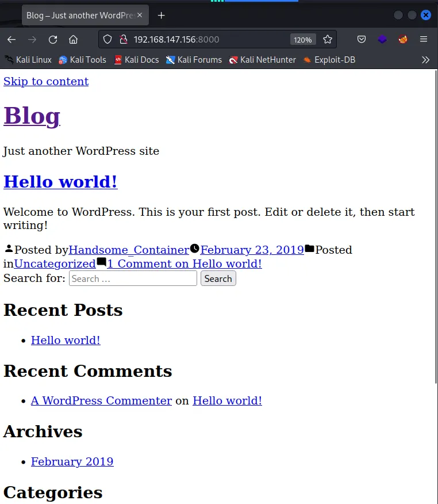Viewport: 438px width, 504px height.
Task: Open the Kali Linux bookmark
Action: 28,60
